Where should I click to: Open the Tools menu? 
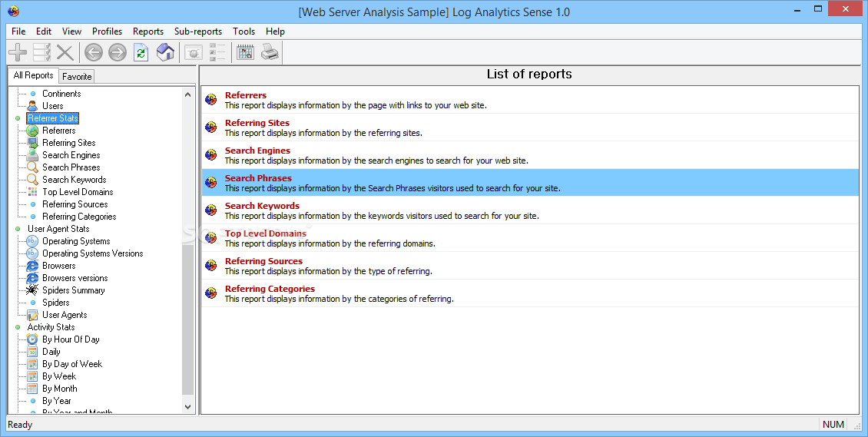point(244,31)
